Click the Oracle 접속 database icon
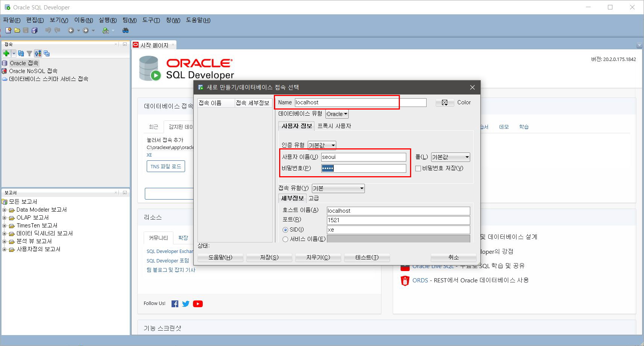The height and width of the screenshot is (346, 644). (5, 63)
